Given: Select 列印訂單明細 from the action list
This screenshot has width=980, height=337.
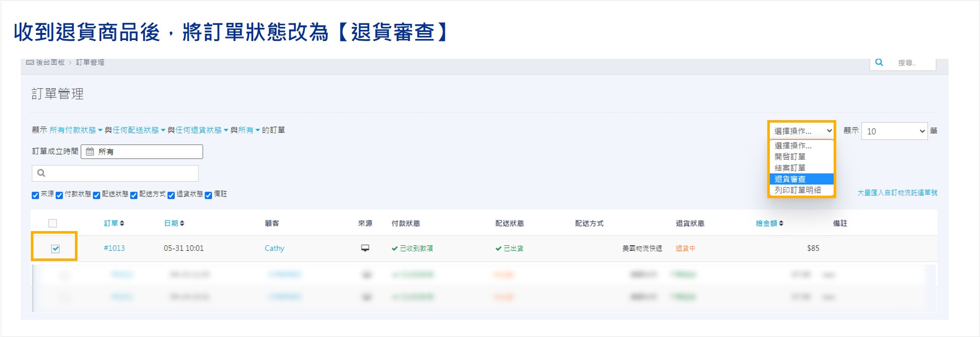Looking at the screenshot, I should (x=802, y=190).
